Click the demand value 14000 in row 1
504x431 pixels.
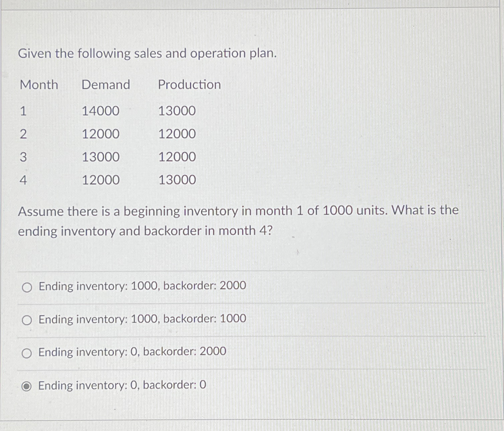(101, 111)
